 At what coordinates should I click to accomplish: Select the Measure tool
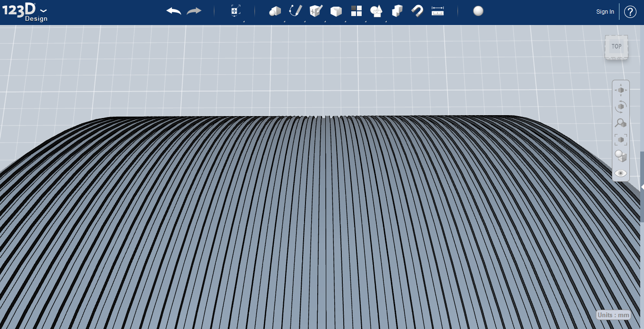[x=437, y=11]
